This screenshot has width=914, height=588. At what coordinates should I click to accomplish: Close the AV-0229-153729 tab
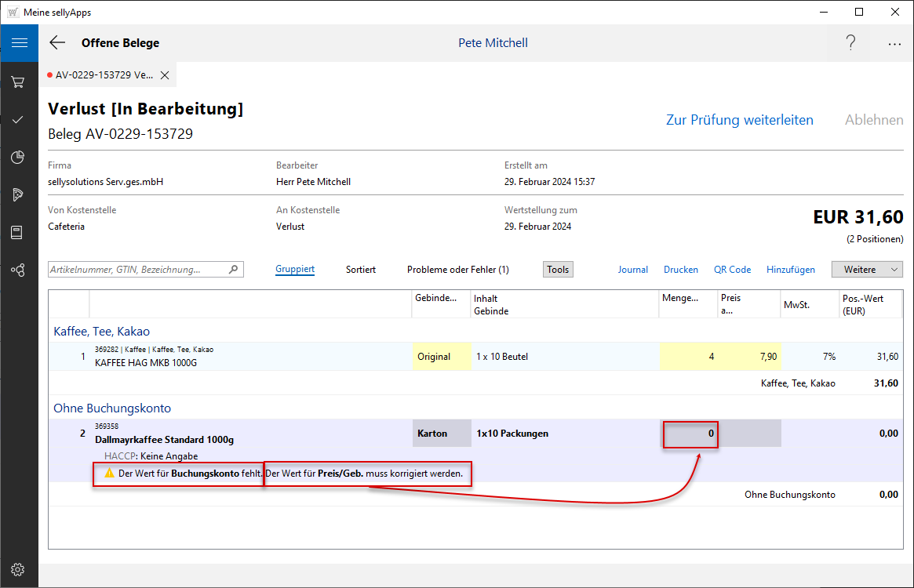click(x=165, y=75)
